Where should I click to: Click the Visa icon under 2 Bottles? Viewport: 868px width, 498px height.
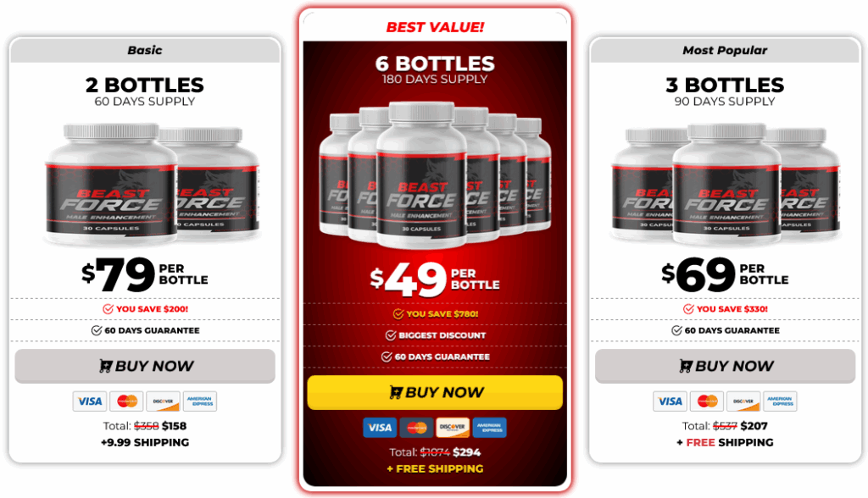click(90, 401)
